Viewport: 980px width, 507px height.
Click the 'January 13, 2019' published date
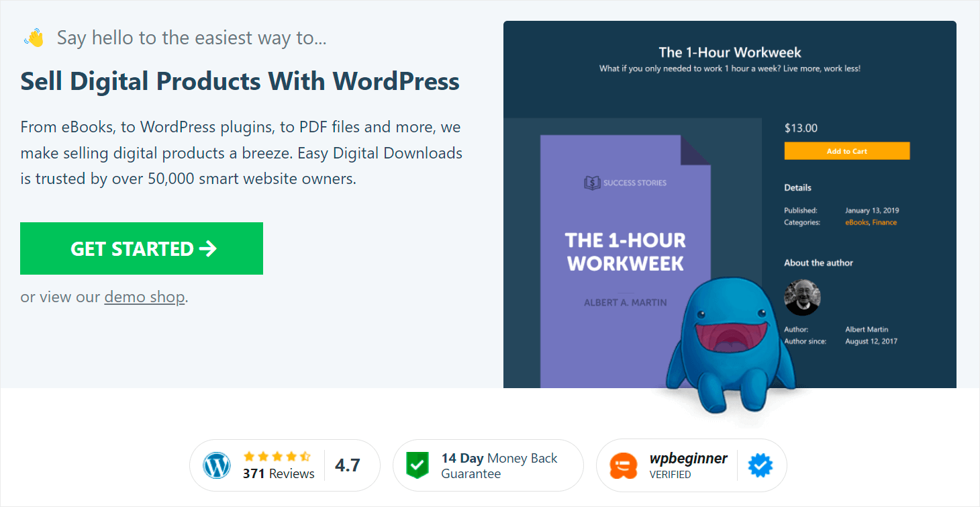point(872,210)
